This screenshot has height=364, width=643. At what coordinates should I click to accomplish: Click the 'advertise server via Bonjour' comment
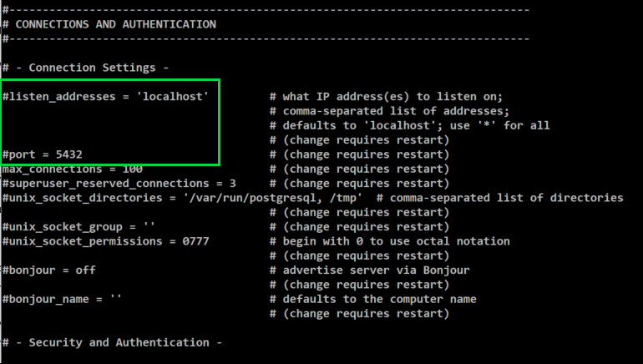click(x=376, y=270)
